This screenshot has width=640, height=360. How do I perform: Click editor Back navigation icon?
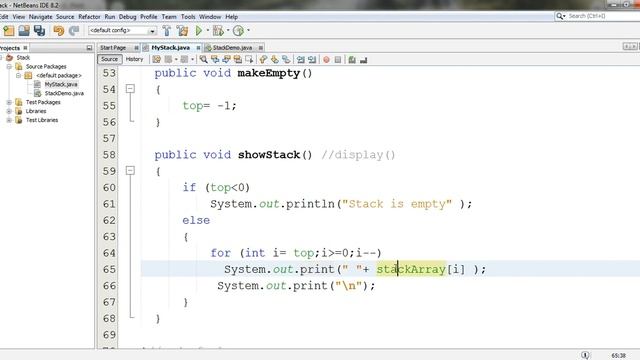pyautogui.click(x=168, y=60)
